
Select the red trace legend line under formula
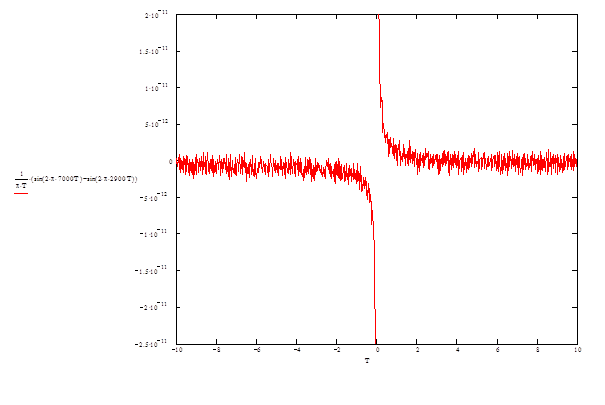(x=20, y=192)
